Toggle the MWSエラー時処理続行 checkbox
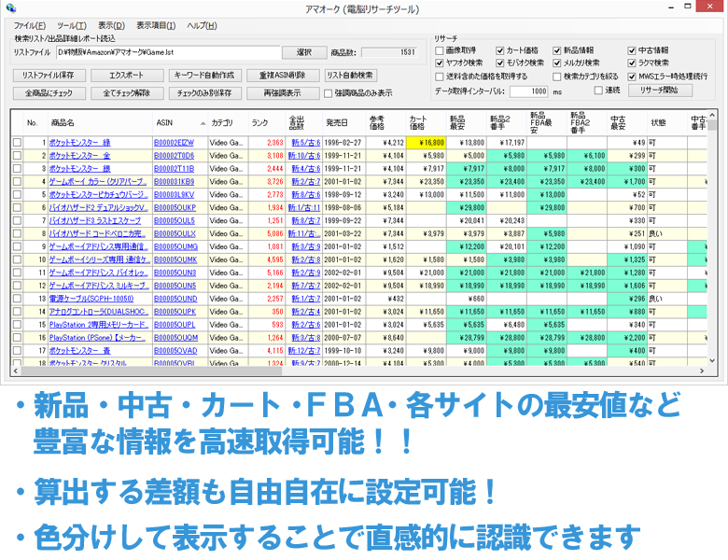Screen dimensions: 728x560 (x=632, y=77)
